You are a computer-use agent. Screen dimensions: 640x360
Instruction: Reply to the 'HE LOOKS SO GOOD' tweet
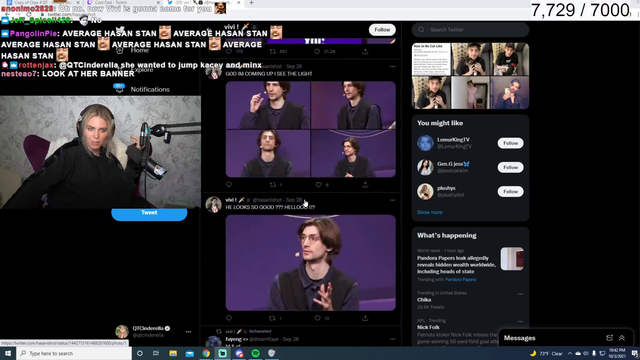229,318
